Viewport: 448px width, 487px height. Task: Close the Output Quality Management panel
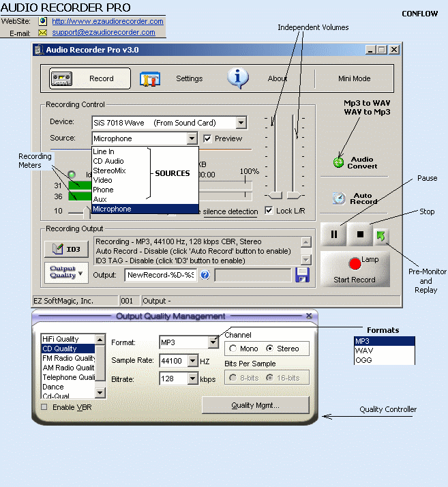tap(309, 316)
